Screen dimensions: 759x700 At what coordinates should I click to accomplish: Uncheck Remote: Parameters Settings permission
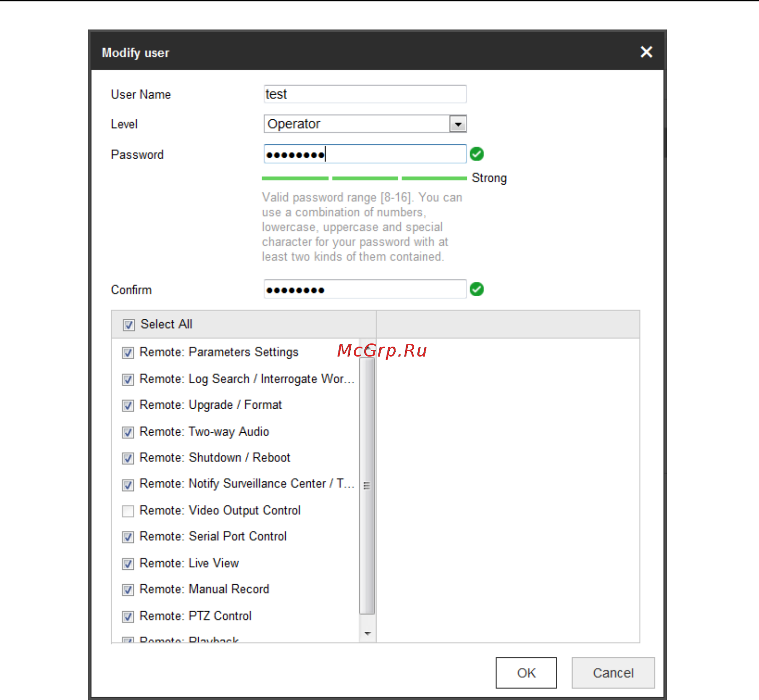[x=128, y=353]
